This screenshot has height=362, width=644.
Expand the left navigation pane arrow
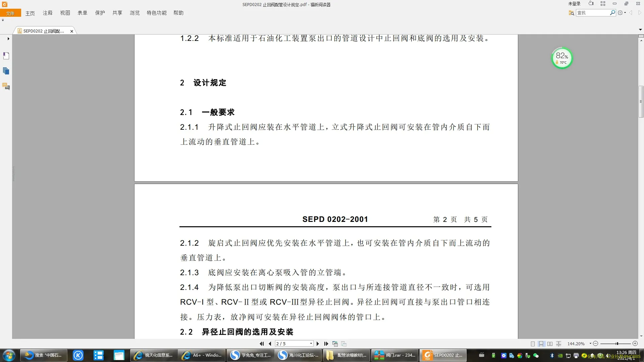[8, 39]
